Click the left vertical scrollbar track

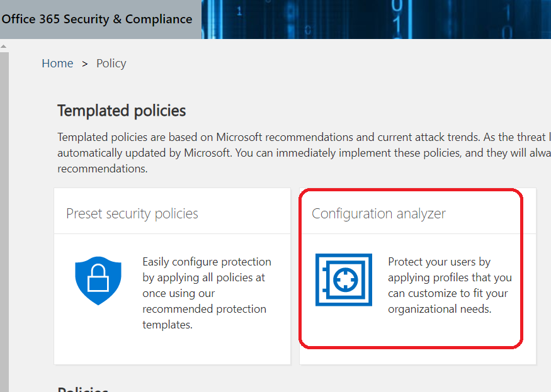click(4, 220)
